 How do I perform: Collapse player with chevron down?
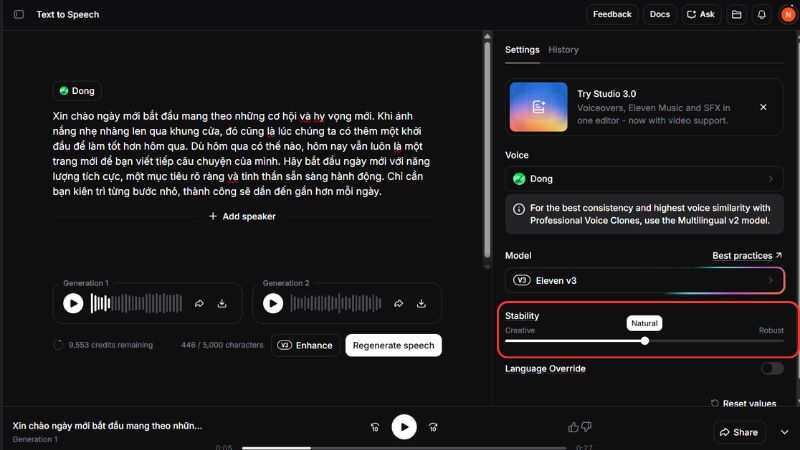coord(784,432)
